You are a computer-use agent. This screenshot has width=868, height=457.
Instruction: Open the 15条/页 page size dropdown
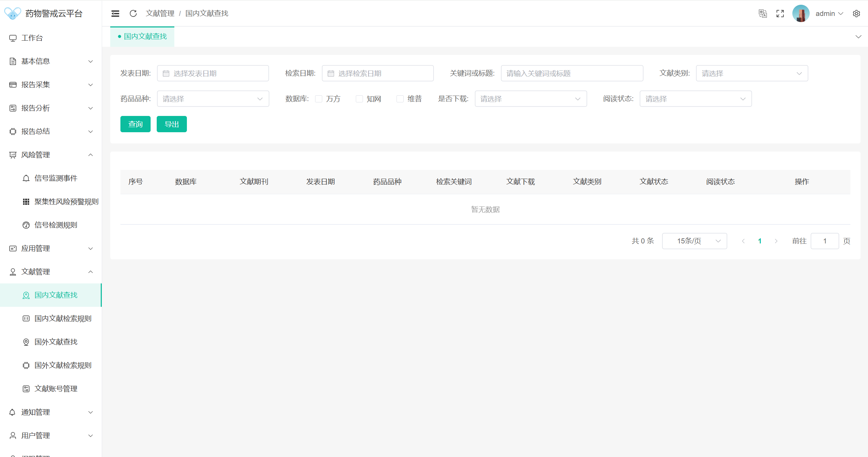click(694, 241)
